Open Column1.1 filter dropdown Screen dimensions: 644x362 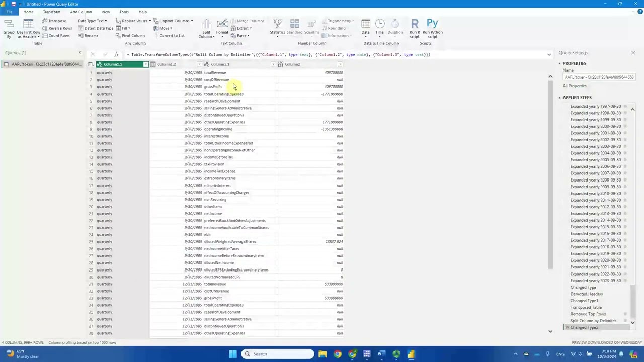146,64
